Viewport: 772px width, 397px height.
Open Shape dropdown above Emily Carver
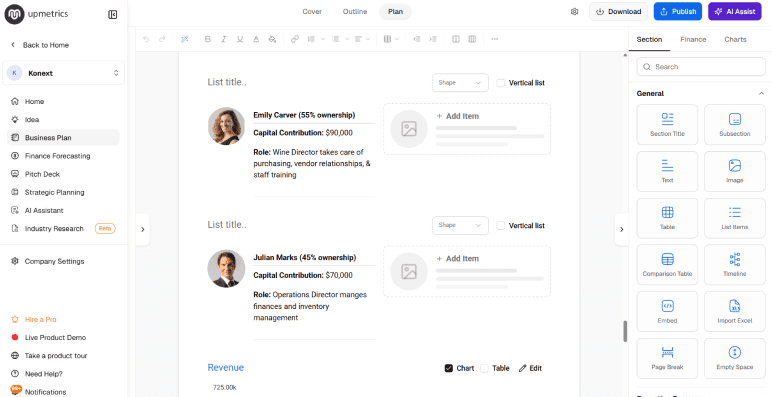click(460, 83)
